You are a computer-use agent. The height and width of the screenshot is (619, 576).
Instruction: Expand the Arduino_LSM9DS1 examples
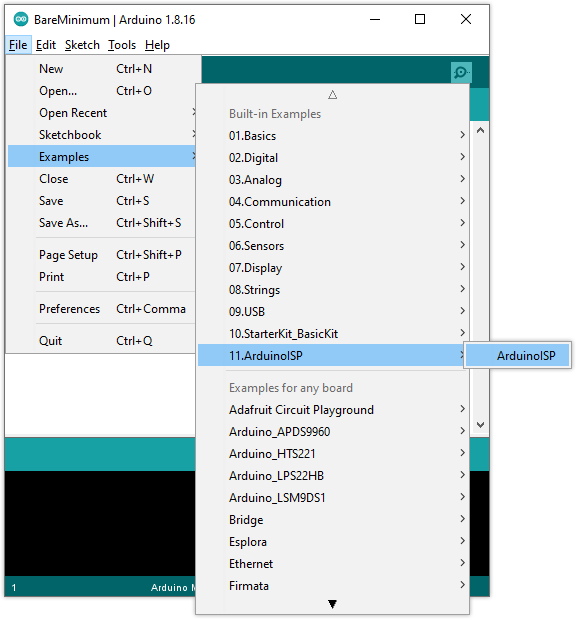click(x=332, y=498)
